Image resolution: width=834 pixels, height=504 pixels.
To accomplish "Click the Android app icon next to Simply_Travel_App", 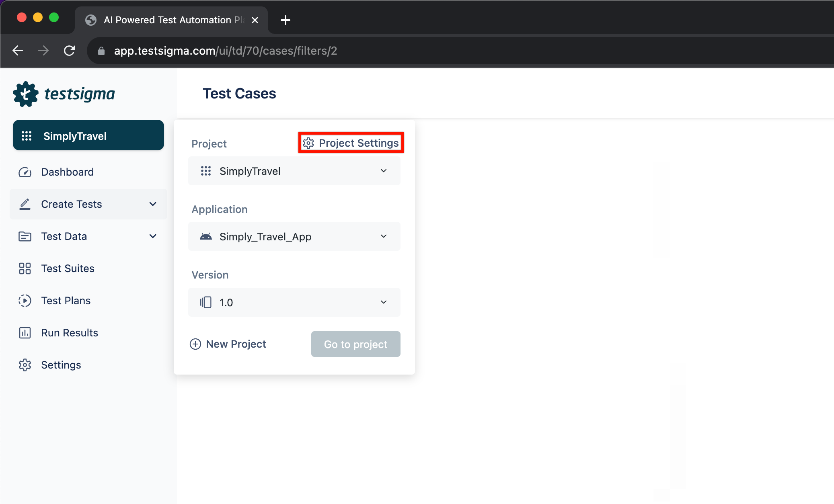I will pyautogui.click(x=207, y=236).
